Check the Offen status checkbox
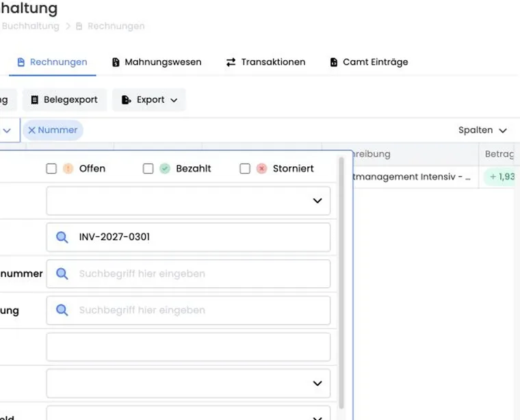 pyautogui.click(x=51, y=168)
